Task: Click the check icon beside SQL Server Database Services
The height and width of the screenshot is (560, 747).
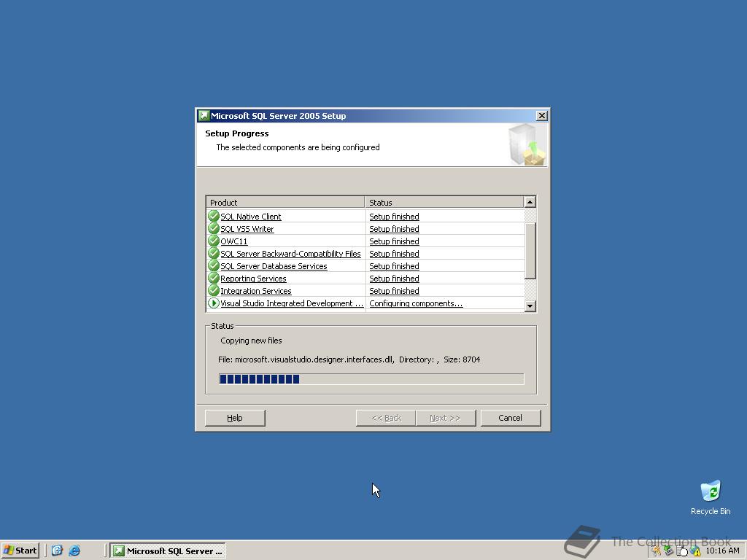Action: pos(214,265)
